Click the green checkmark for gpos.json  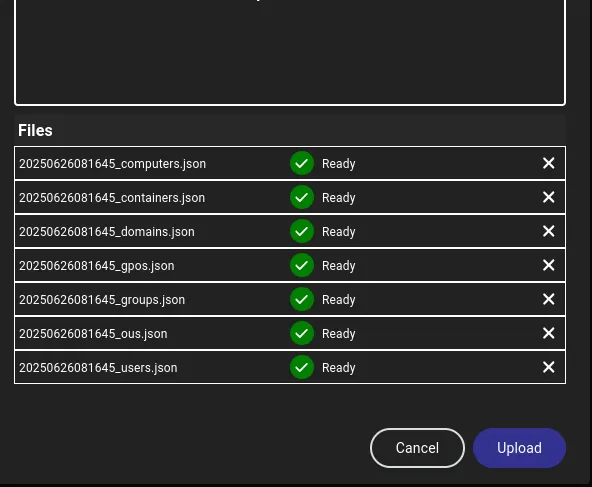point(302,265)
